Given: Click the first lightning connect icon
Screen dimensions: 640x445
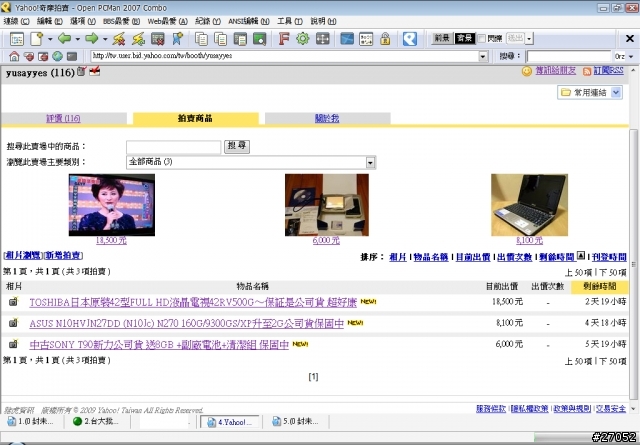Looking at the screenshot, I should tap(119, 39).
